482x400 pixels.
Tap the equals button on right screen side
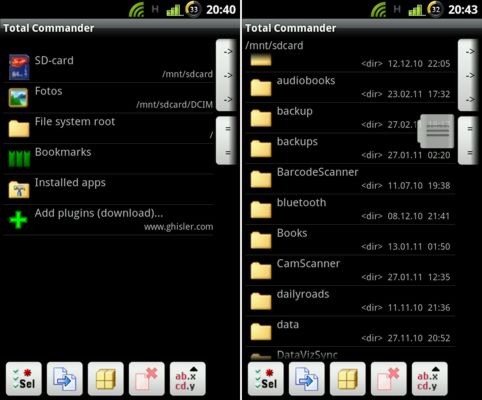pos(468,140)
